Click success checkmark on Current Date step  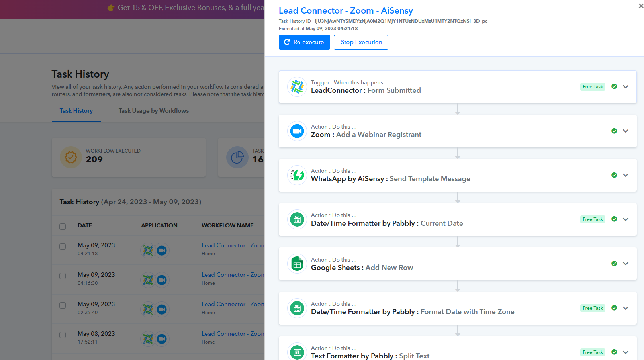tap(614, 219)
